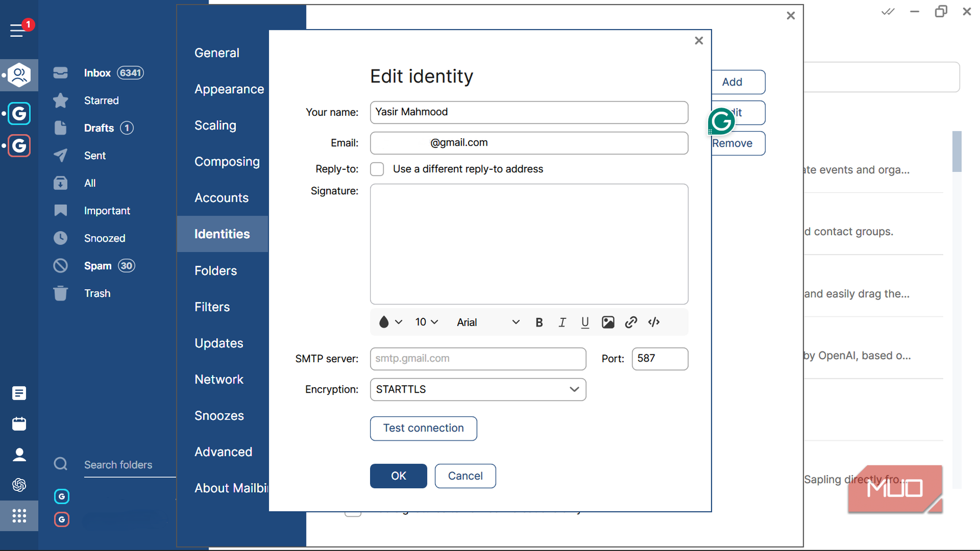980x551 pixels.
Task: Open the calendar icon in the sidebar
Action: pos(19,424)
